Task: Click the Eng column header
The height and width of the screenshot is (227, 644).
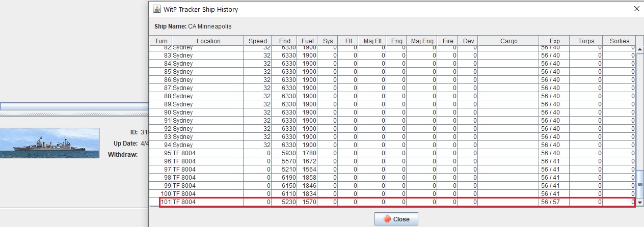Action: point(396,41)
